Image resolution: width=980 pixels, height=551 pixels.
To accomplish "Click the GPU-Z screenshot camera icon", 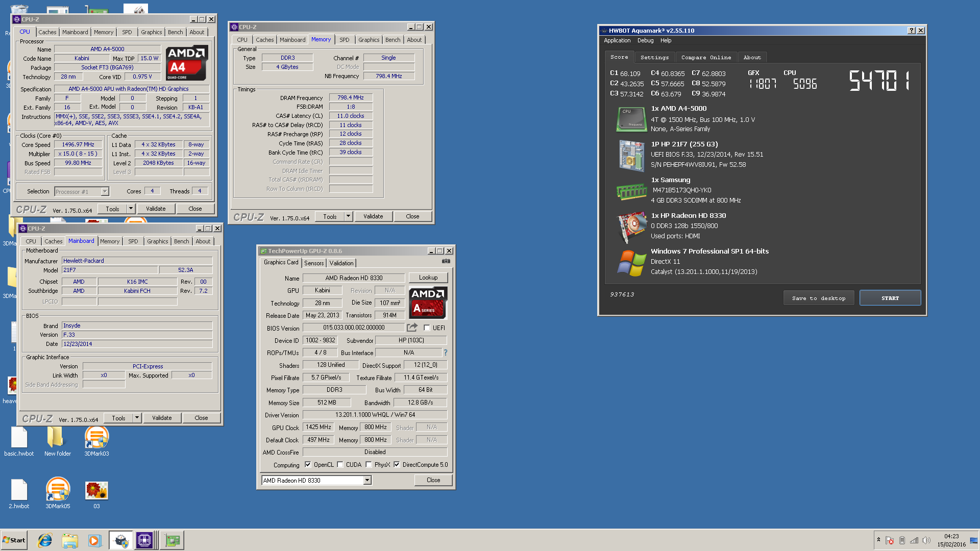I will 446,261.
